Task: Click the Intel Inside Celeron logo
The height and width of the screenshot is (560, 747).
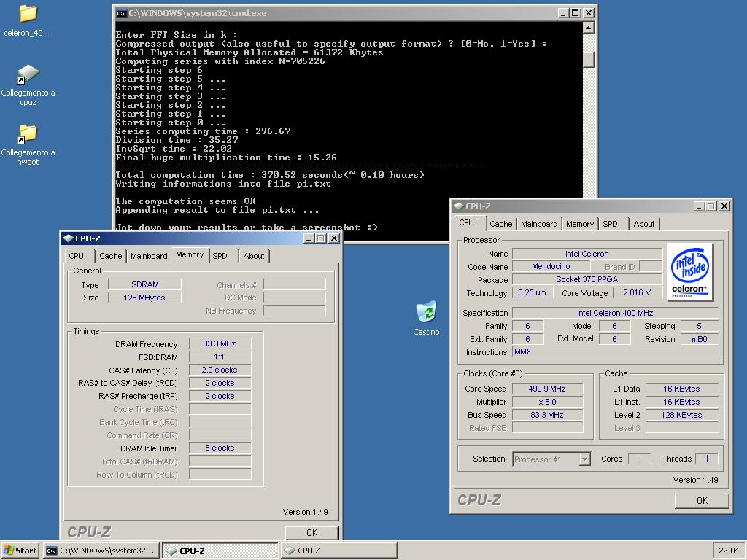Action: pyautogui.click(x=689, y=271)
